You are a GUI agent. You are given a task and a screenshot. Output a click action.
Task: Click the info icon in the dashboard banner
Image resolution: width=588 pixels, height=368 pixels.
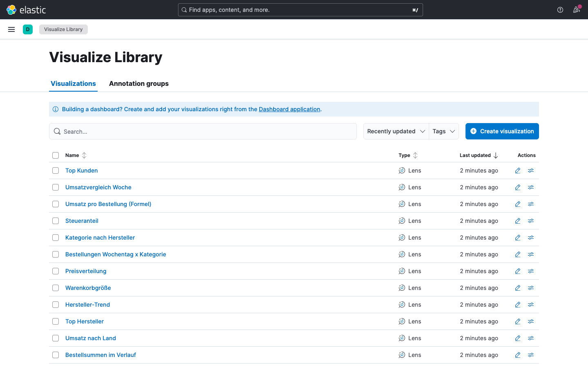click(x=56, y=109)
